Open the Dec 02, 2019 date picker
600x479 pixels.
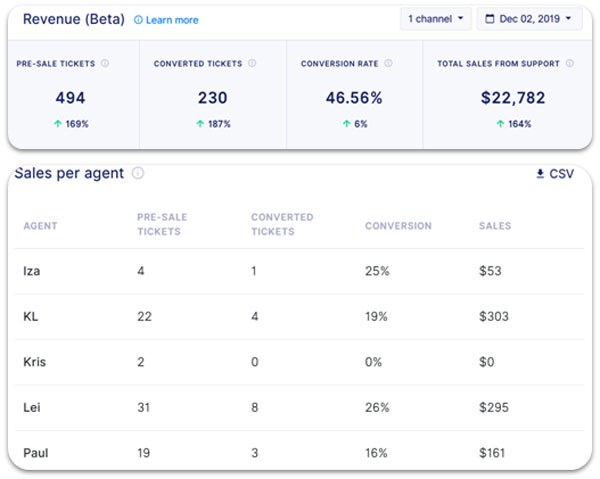529,19
